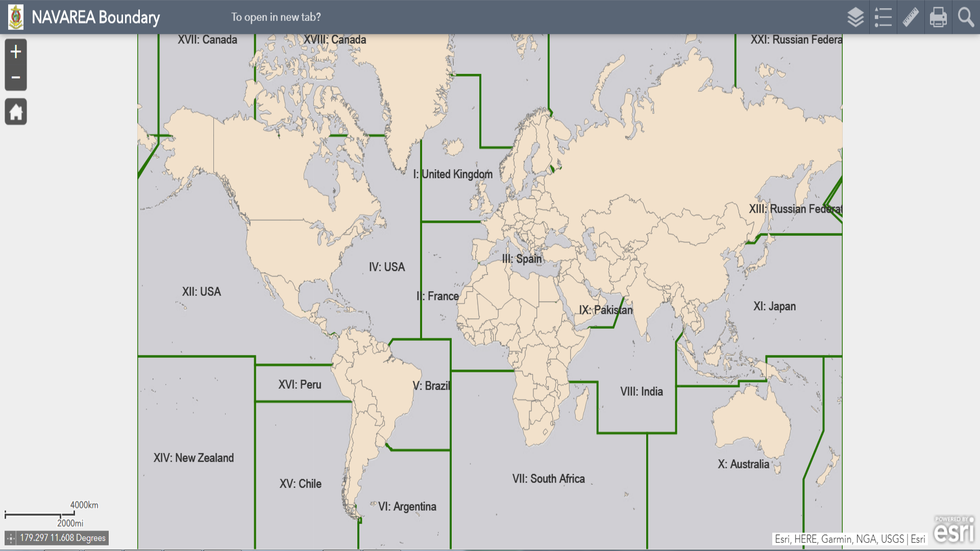Select the XI: Japan region on the map
This screenshot has height=551, width=980.
pos(775,306)
